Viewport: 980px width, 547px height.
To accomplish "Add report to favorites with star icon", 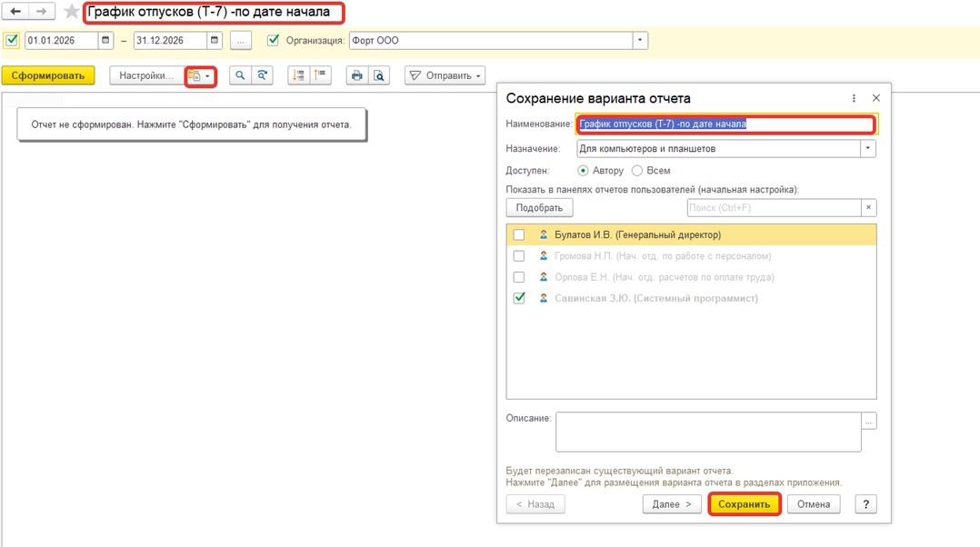I will pyautogui.click(x=72, y=12).
